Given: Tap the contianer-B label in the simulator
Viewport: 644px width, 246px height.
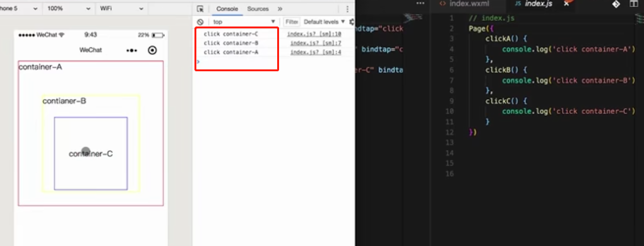Looking at the screenshot, I should pyautogui.click(x=64, y=101).
